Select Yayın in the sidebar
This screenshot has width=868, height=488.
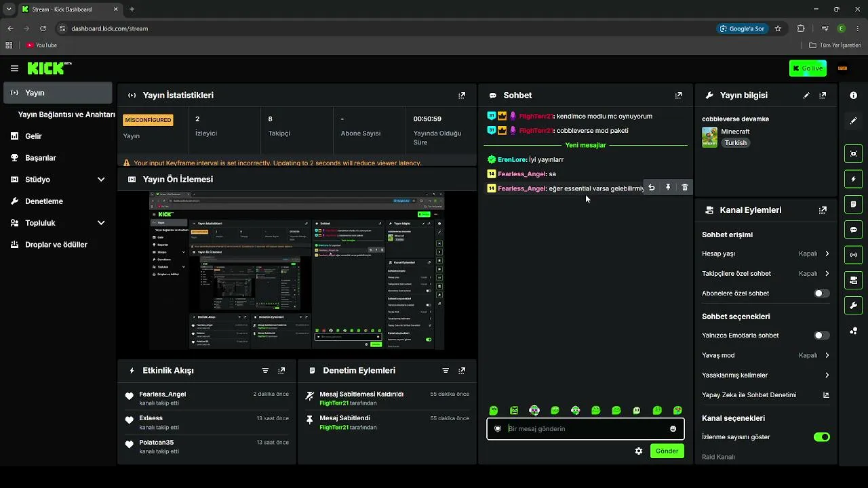pos(58,93)
